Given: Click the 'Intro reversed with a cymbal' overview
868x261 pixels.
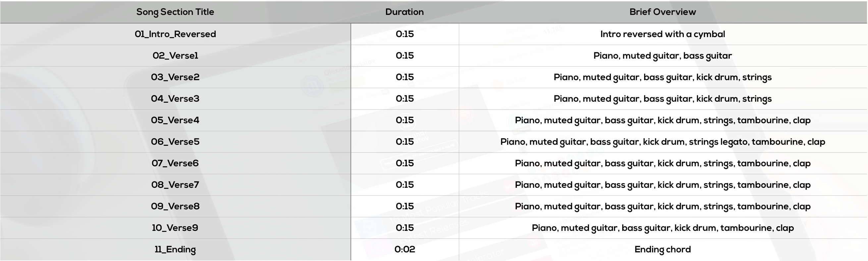Looking at the screenshot, I should 663,34.
